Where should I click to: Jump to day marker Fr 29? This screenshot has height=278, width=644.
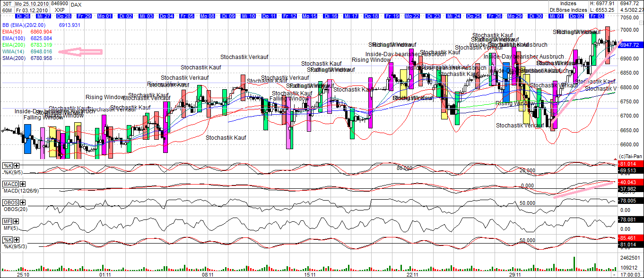(x=84, y=16)
